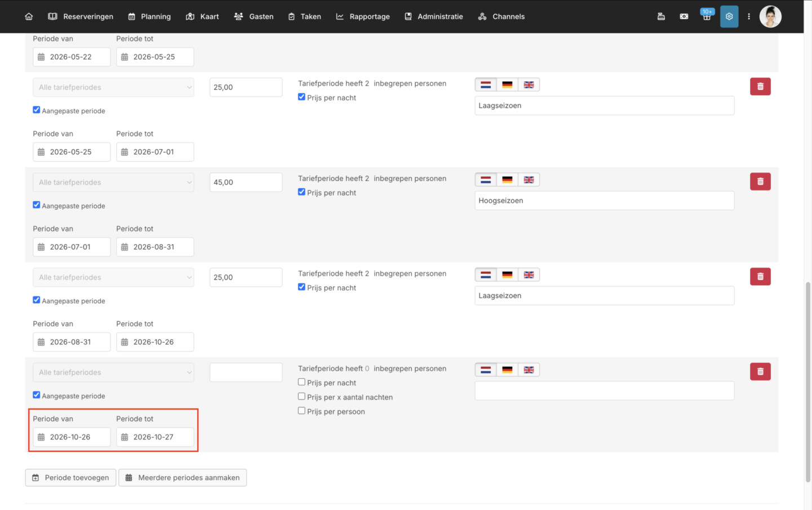Open the three-dot more options menu
The image size is (812, 510).
[749, 16]
